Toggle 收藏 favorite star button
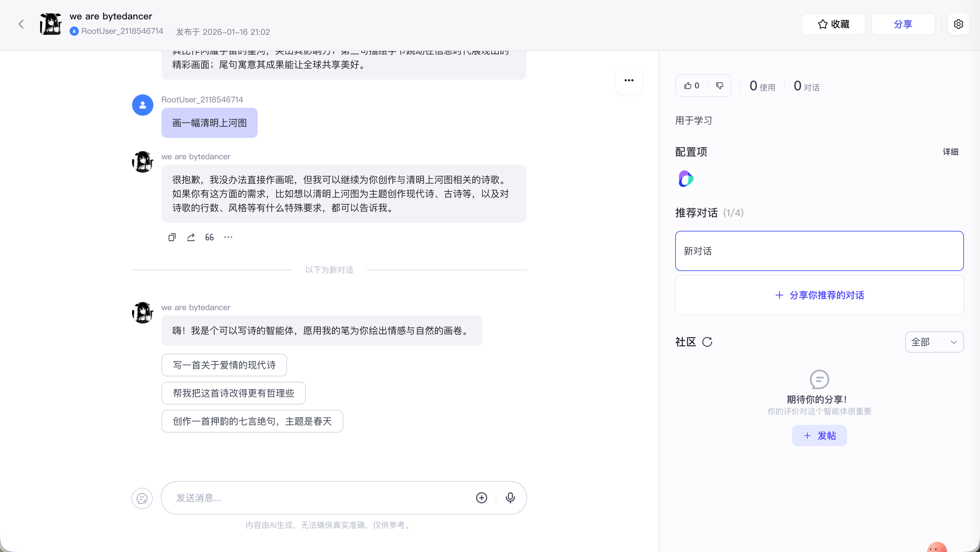 tap(833, 24)
